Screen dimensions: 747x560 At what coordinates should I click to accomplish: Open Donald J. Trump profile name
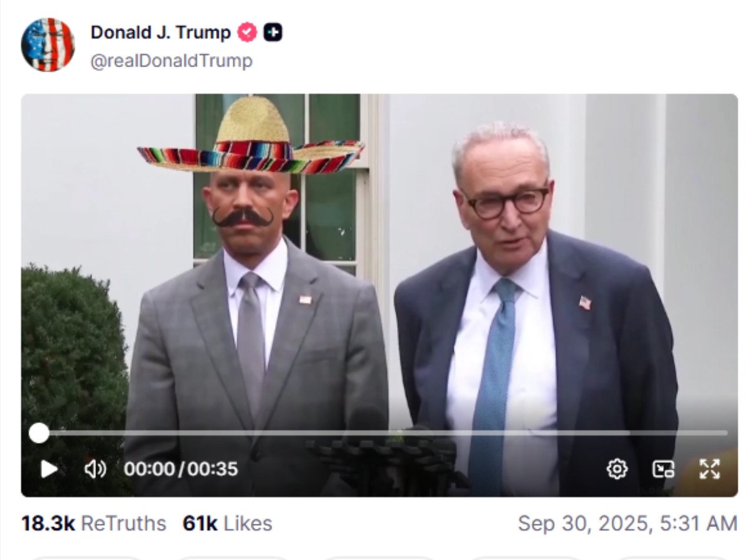161,32
